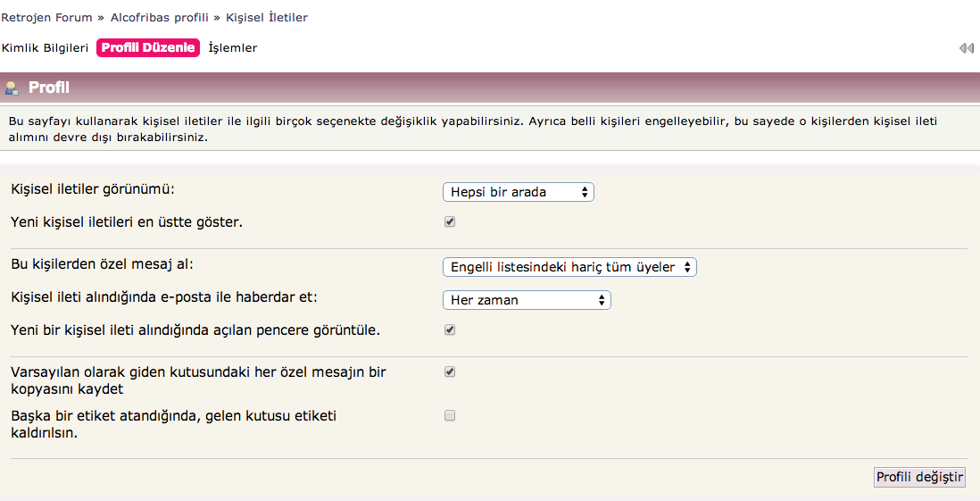980x501 pixels.
Task: Click Kişisel İletiler breadcrumb link
Action: [267, 18]
